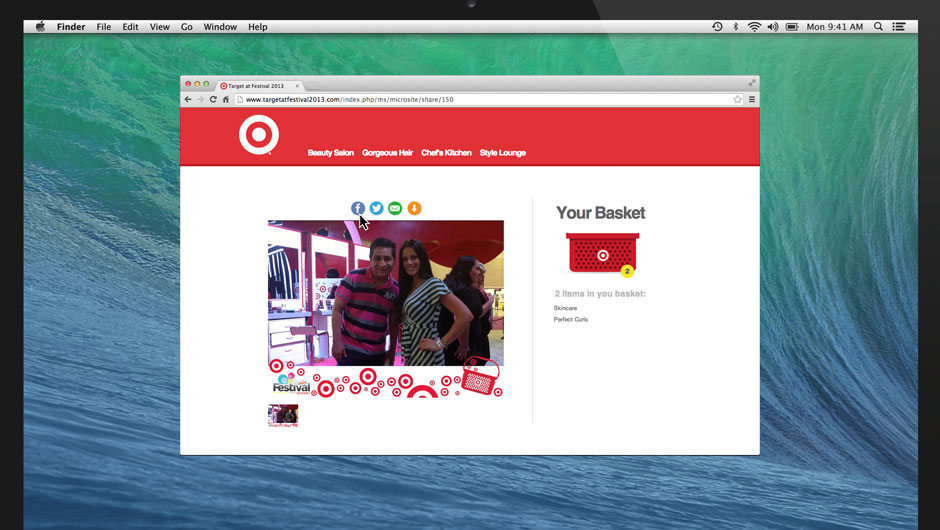Image resolution: width=940 pixels, height=530 pixels.
Task: Click the Your Basket heading
Action: [x=601, y=213]
